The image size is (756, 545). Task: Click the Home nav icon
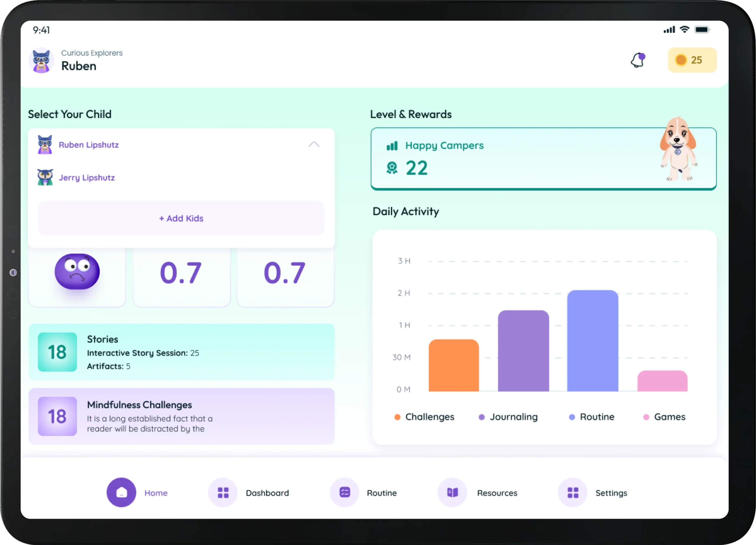tap(121, 492)
